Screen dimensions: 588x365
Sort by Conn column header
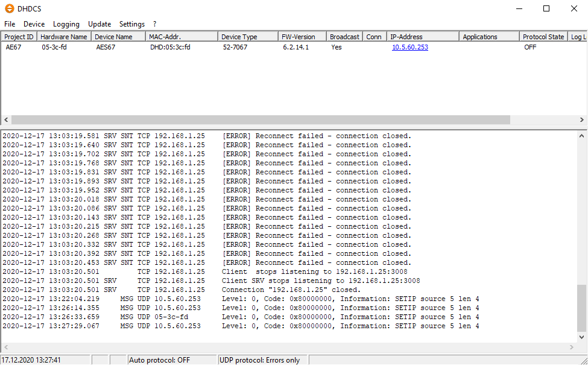coord(375,37)
